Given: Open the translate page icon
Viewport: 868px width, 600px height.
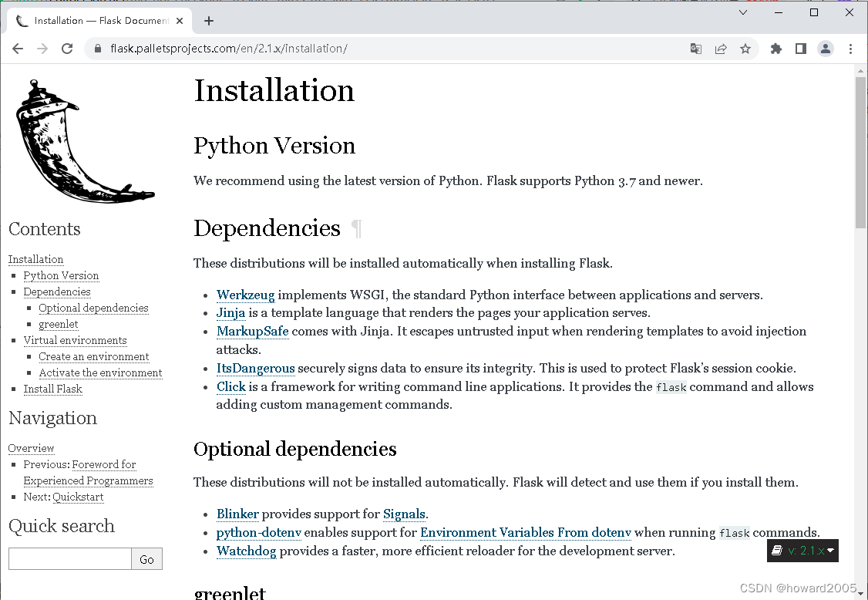Looking at the screenshot, I should [x=696, y=49].
